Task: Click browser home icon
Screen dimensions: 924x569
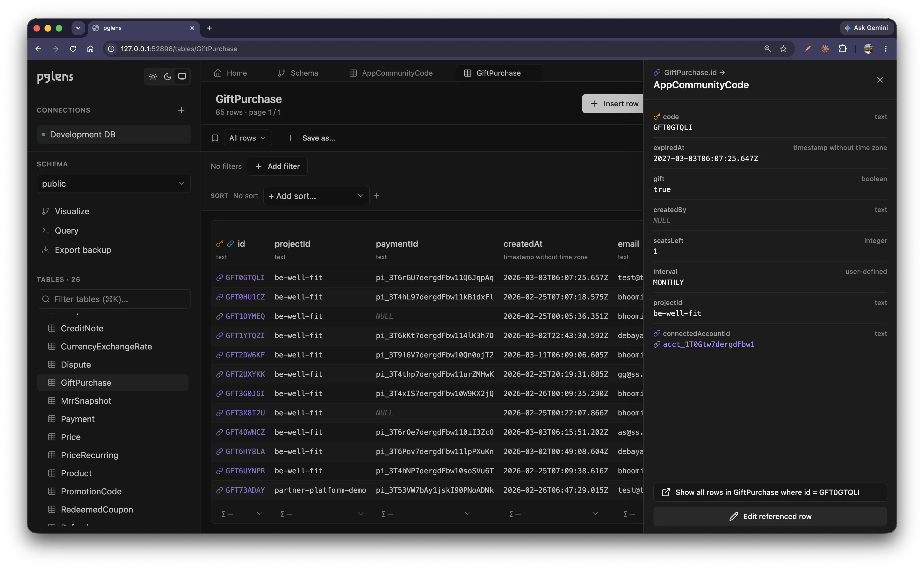Action: click(x=90, y=49)
